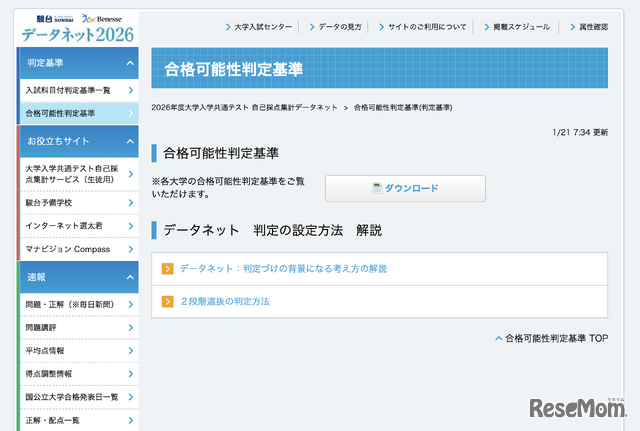Click chevron arrow next to インターネット選太君
This screenshot has height=431, width=640.
[131, 226]
